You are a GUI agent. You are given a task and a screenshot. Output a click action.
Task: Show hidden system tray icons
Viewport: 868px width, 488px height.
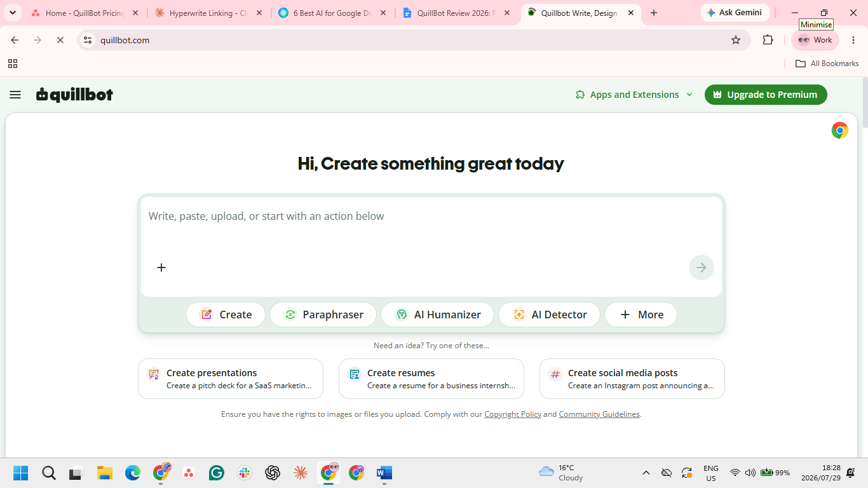pyautogui.click(x=646, y=473)
